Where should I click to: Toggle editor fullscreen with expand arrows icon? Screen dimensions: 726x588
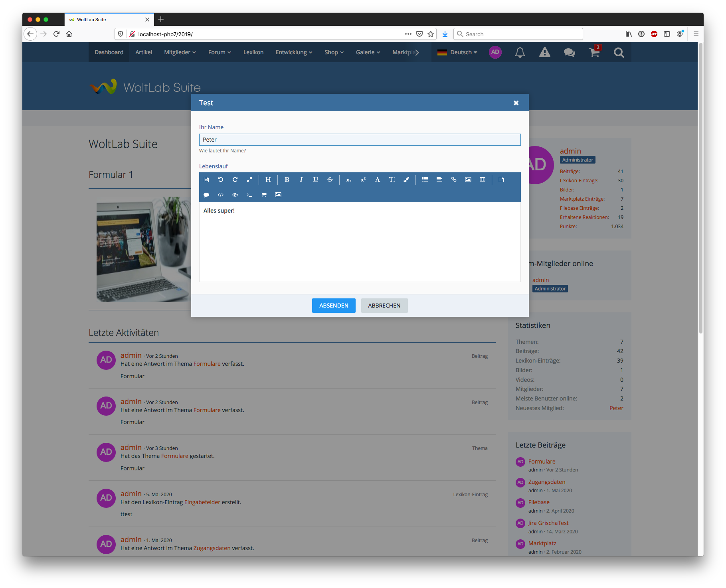(249, 180)
